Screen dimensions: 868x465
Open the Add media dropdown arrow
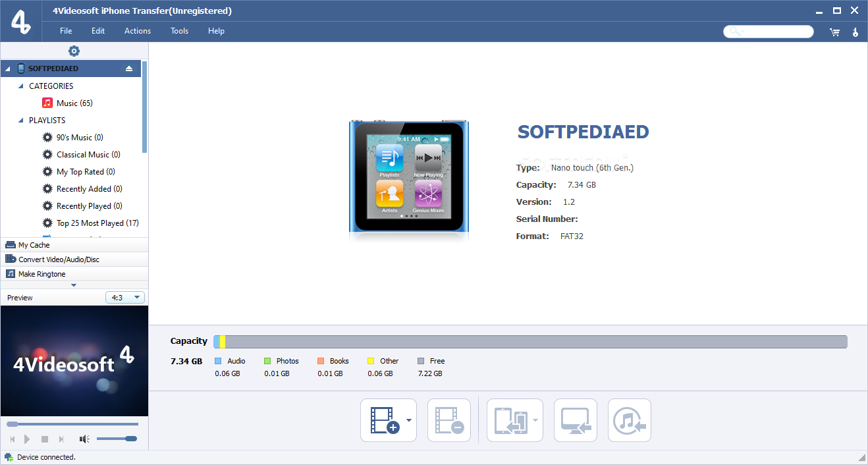(410, 420)
